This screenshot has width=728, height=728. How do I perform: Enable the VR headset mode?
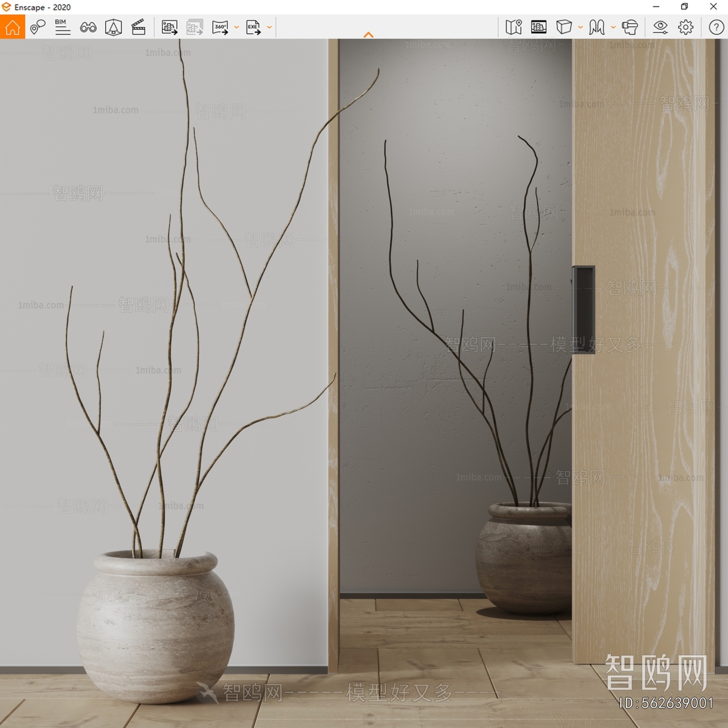click(630, 27)
